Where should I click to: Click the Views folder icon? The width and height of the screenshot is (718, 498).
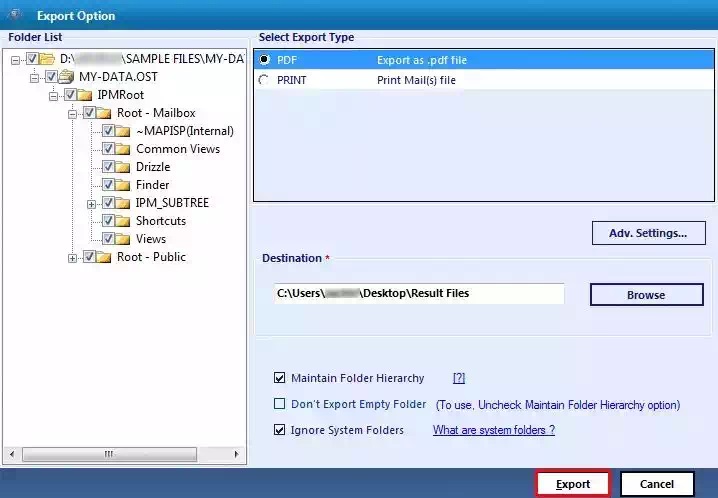coord(123,239)
